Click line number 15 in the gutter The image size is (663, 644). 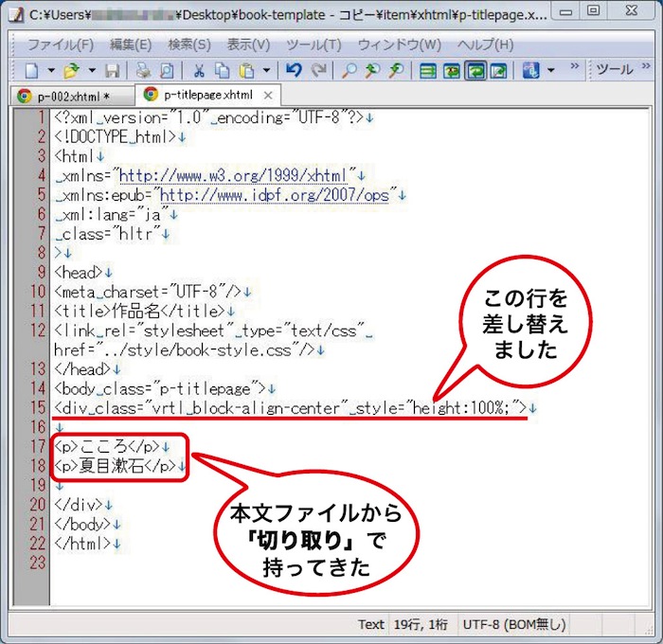(38, 407)
